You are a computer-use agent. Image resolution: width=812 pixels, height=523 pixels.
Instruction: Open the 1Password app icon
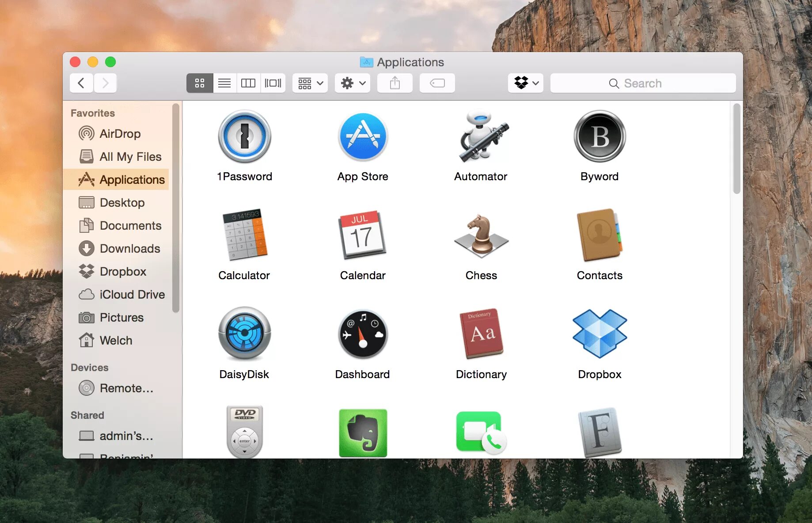(x=244, y=137)
